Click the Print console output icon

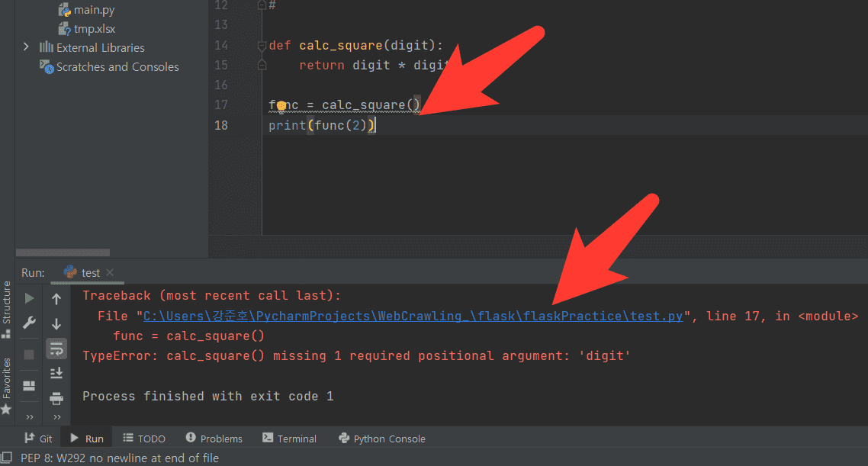tap(56, 398)
